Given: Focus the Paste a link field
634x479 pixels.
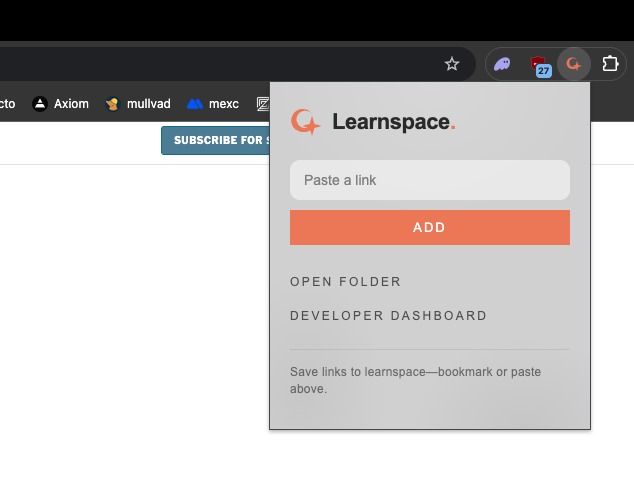Looking at the screenshot, I should tap(430, 180).
